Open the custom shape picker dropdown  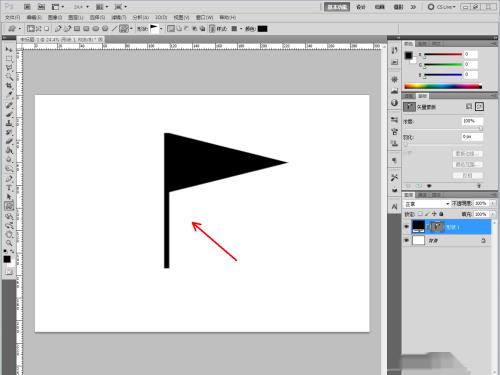point(161,29)
